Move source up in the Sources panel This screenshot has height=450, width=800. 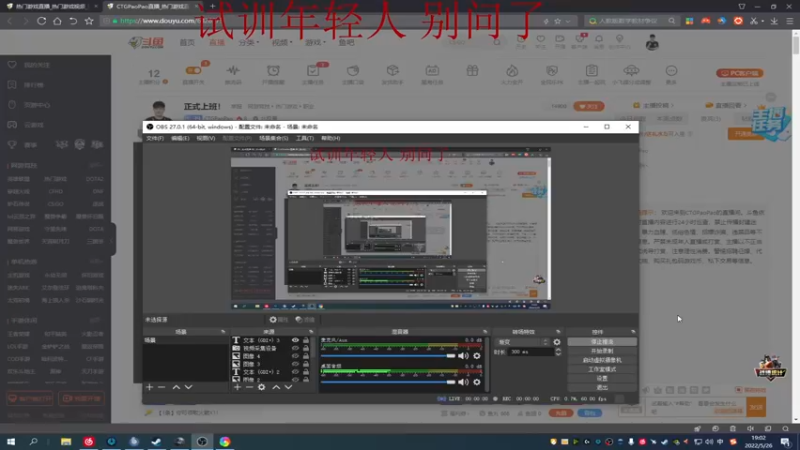point(276,387)
